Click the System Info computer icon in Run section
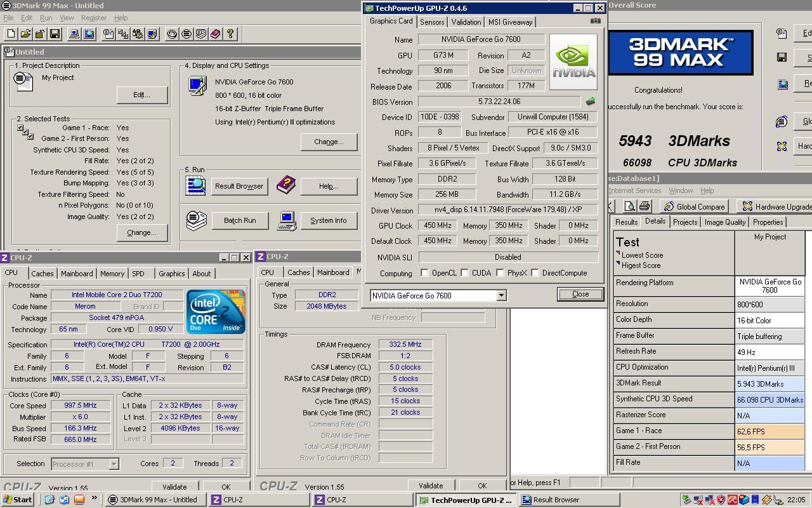 coord(287,220)
